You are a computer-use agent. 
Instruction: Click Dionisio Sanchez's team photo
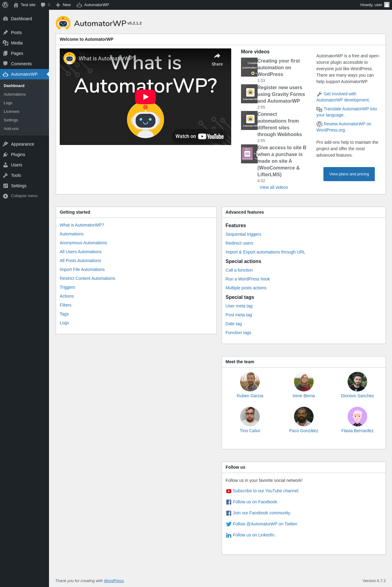pos(357,382)
